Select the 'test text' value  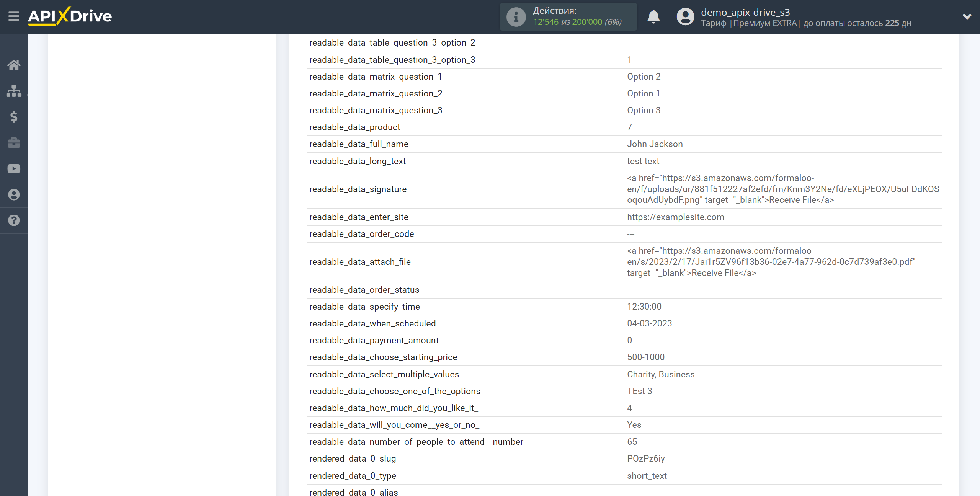(643, 161)
